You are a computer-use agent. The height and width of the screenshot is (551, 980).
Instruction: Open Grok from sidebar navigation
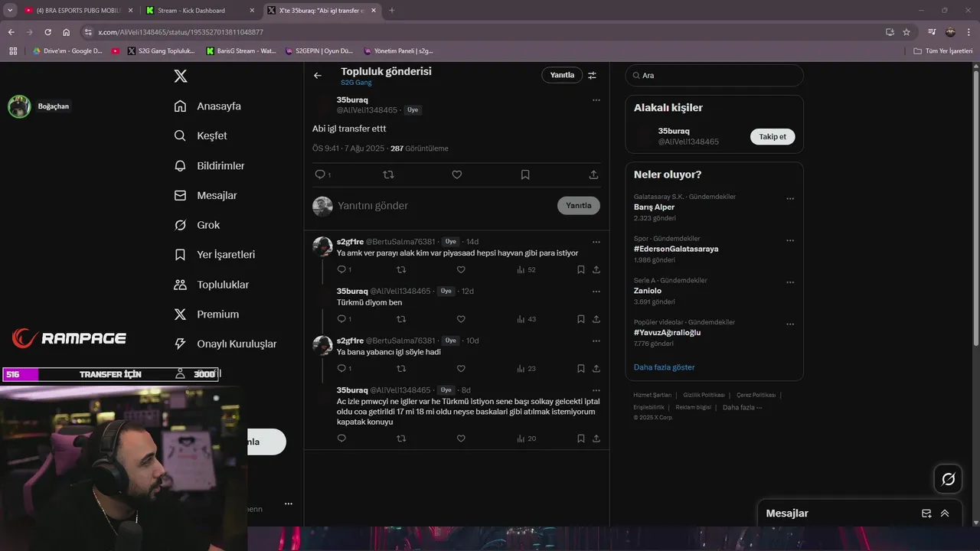[x=197, y=225]
